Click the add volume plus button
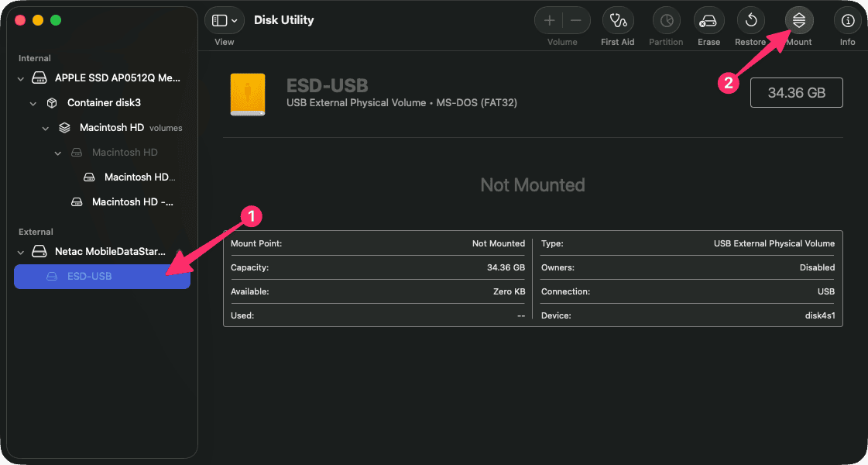 click(x=549, y=20)
